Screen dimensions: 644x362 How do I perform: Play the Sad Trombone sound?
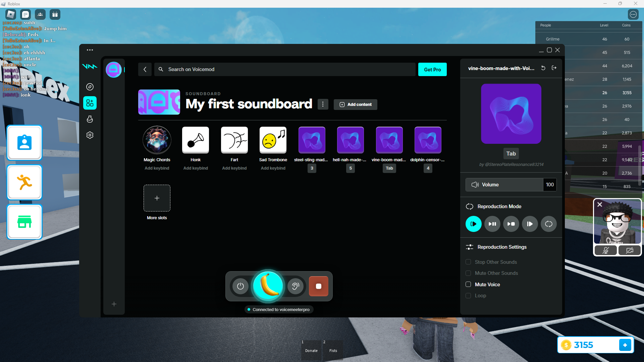click(x=273, y=140)
